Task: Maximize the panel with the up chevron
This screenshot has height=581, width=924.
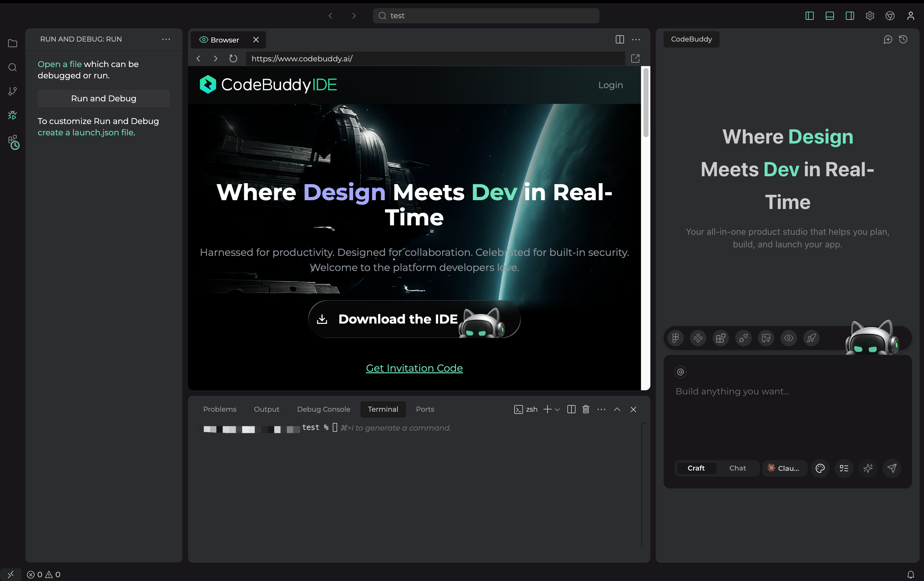Action: click(x=617, y=409)
